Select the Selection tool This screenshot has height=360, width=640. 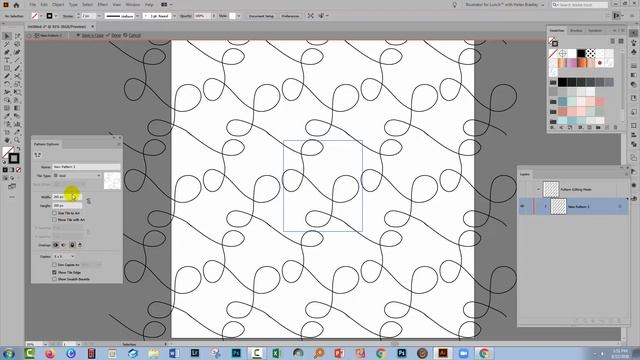point(7,36)
